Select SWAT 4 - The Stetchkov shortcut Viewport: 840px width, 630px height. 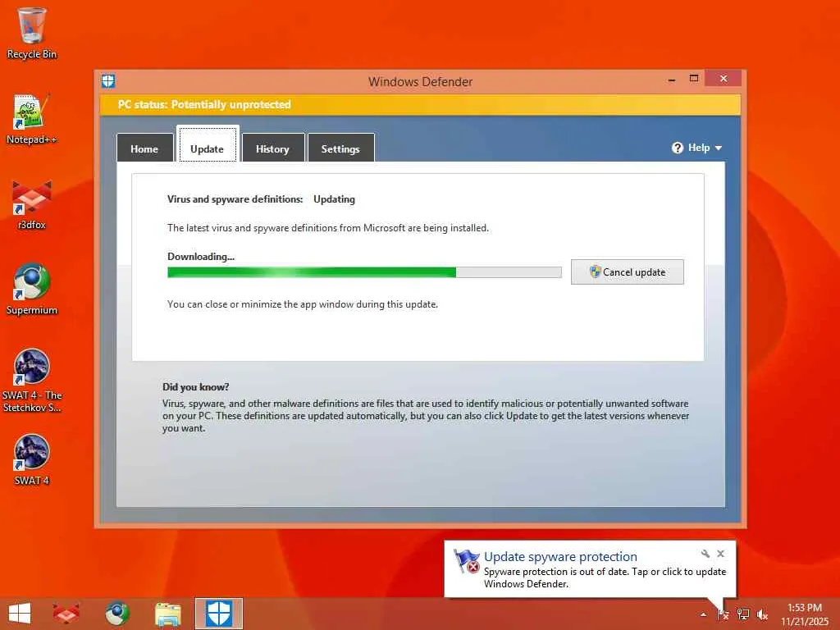click(32, 381)
